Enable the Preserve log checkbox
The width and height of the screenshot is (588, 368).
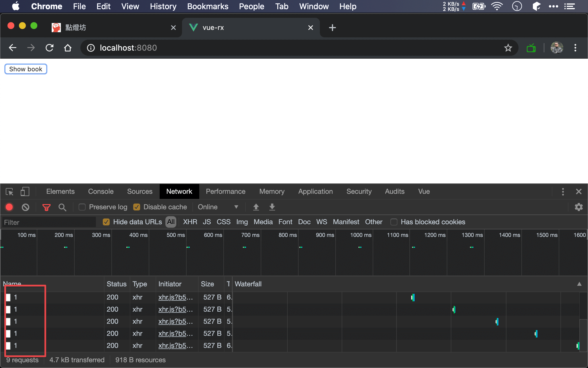tap(82, 207)
